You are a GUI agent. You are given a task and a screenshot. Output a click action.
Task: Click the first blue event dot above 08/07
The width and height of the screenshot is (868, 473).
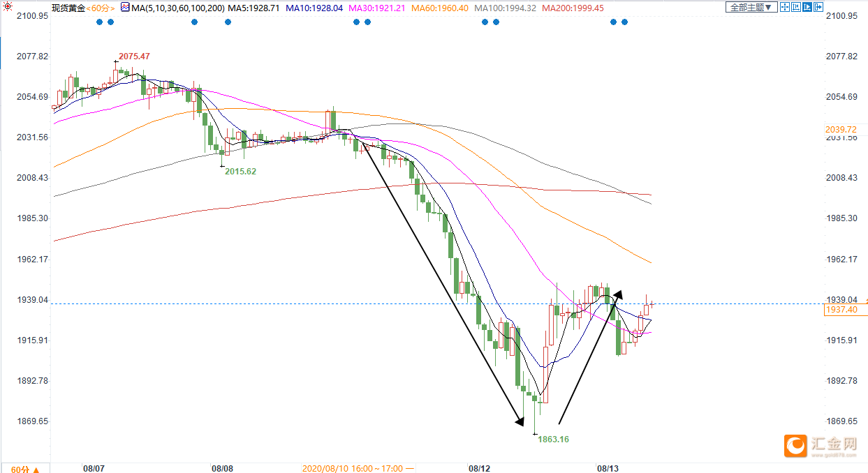point(99,22)
